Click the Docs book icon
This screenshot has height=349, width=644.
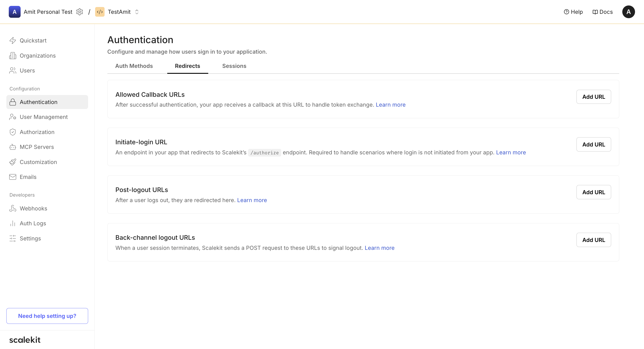(595, 12)
